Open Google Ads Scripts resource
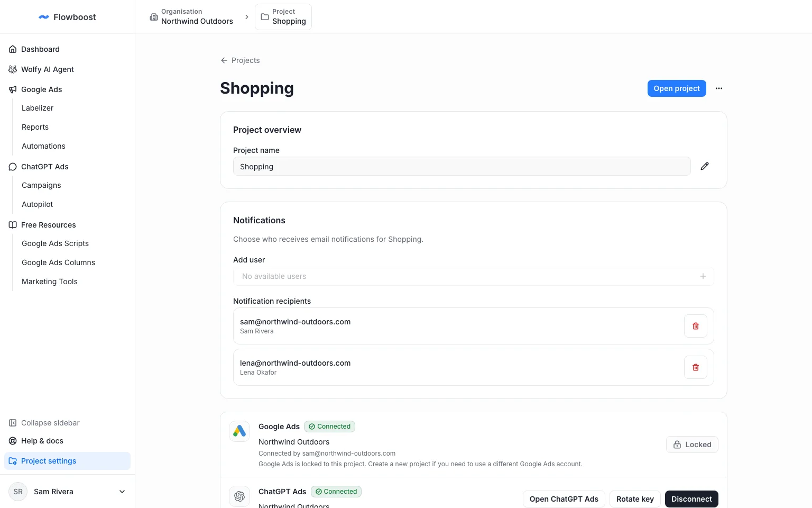Viewport: 812px width, 508px height. [x=55, y=243]
